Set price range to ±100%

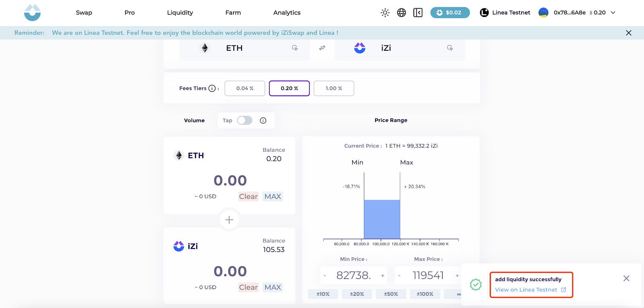[x=425, y=294]
